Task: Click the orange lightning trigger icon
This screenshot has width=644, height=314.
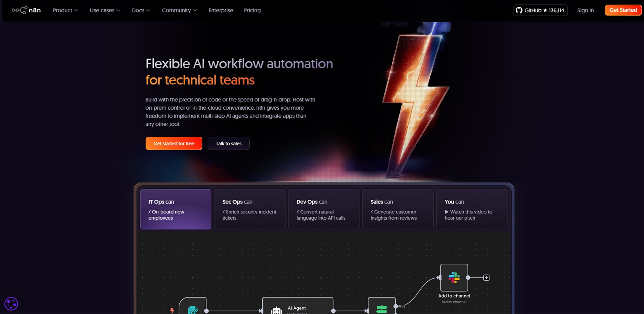Action: 172,310
